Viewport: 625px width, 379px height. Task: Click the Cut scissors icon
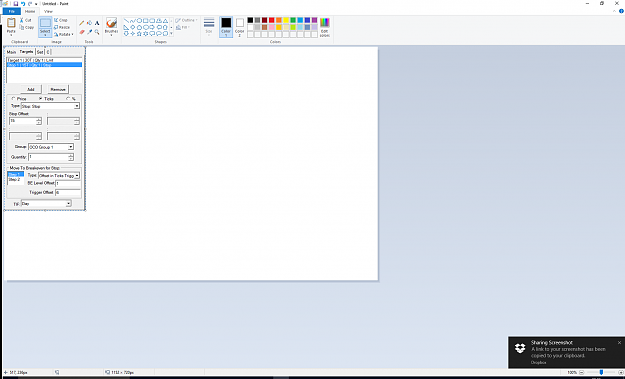(22, 20)
